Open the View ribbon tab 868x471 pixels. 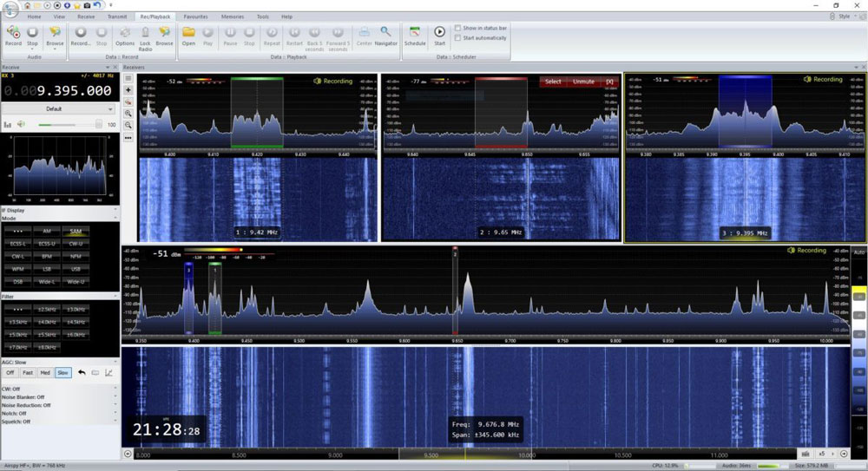tap(59, 16)
